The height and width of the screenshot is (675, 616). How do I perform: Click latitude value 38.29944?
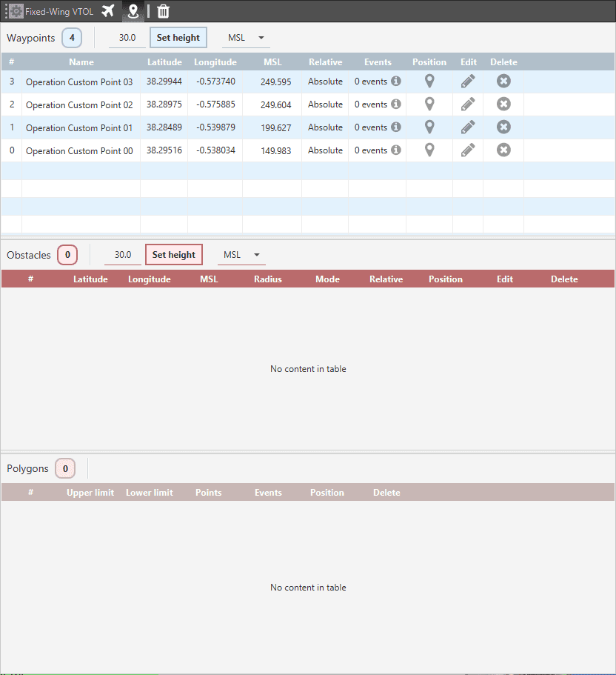(164, 82)
